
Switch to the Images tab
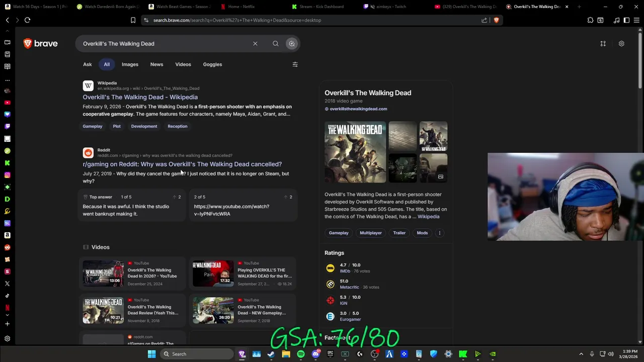[x=130, y=64]
